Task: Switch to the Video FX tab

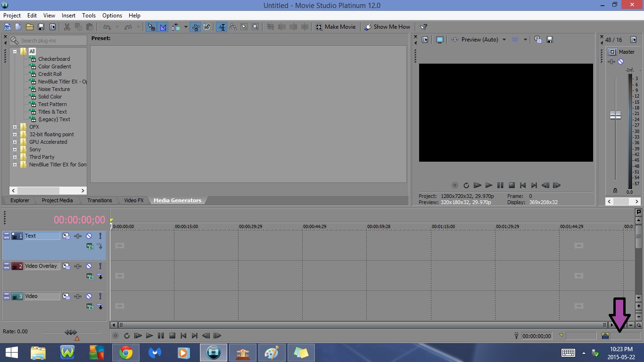Action: pyautogui.click(x=133, y=200)
